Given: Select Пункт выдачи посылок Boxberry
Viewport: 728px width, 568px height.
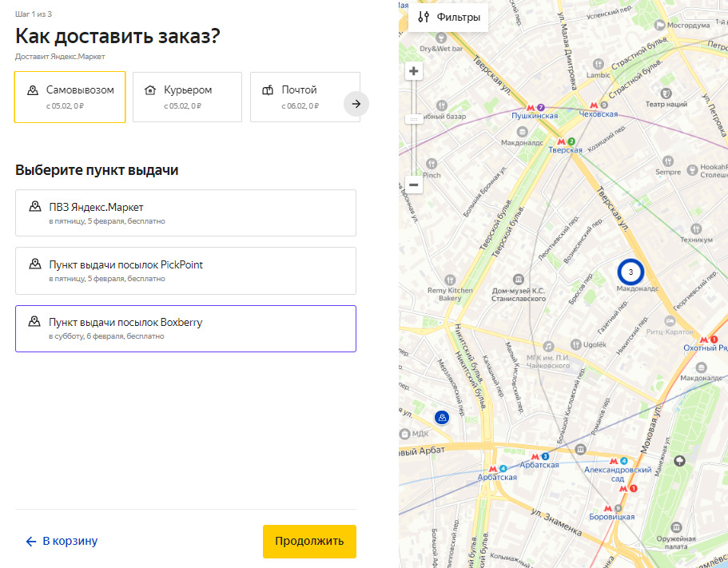Looking at the screenshot, I should (185, 328).
